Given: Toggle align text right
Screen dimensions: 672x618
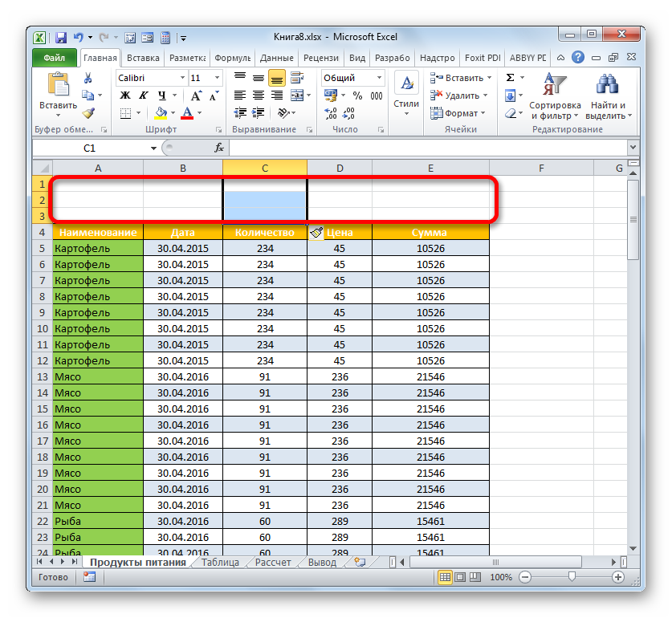Looking at the screenshot, I should point(277,96).
